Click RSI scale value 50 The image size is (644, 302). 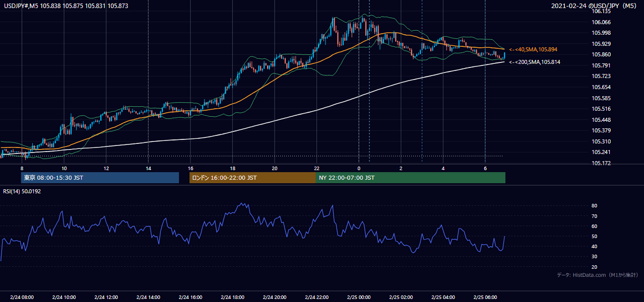595,236
